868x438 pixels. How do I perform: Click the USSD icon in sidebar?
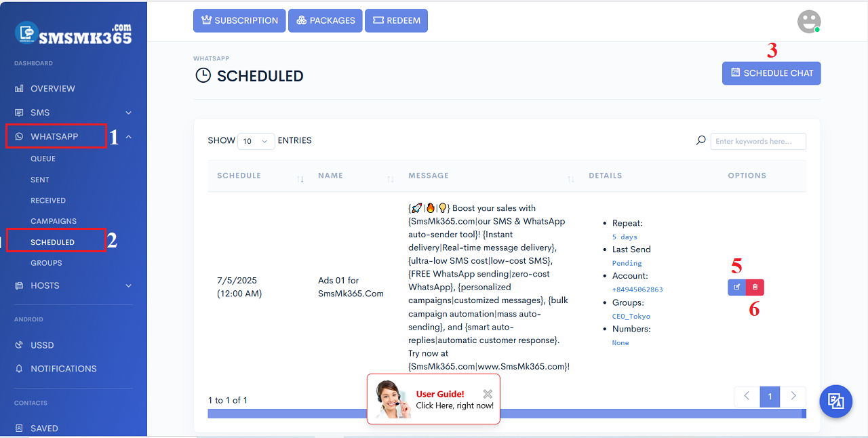click(x=19, y=345)
